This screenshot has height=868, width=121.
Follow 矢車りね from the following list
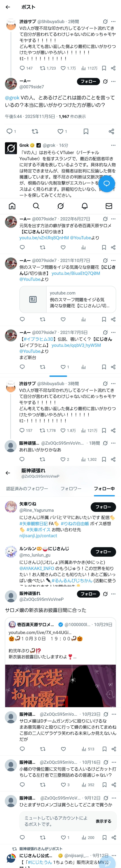[x=103, y=507]
